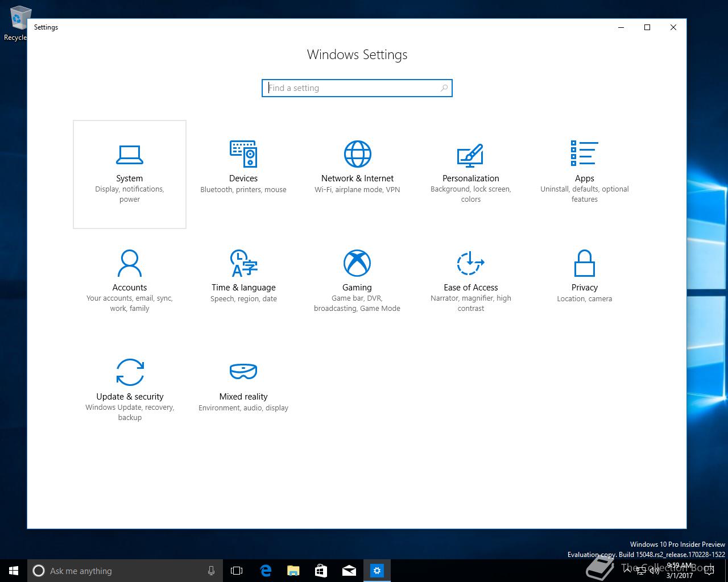Click the Cortana microphone icon
Image resolution: width=728 pixels, height=582 pixels.
(x=211, y=571)
